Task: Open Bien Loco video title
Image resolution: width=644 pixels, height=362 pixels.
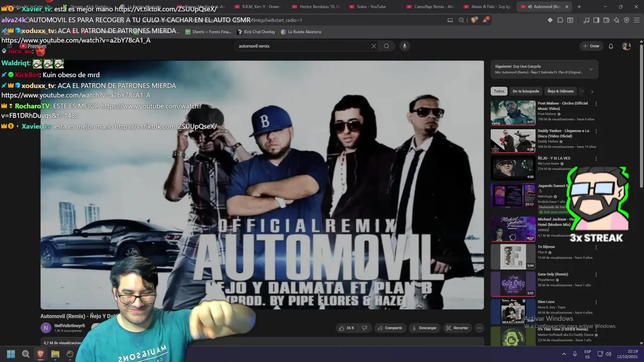Action: tap(546, 302)
